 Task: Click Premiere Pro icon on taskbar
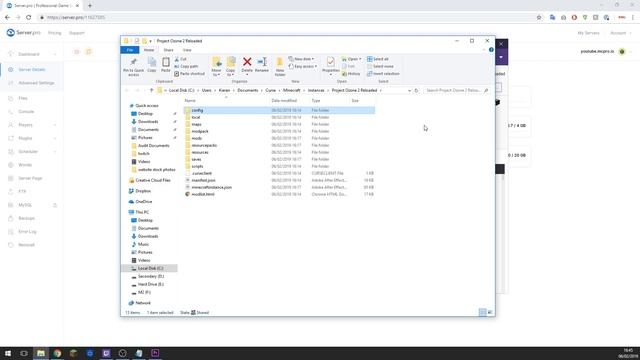click(x=155, y=353)
